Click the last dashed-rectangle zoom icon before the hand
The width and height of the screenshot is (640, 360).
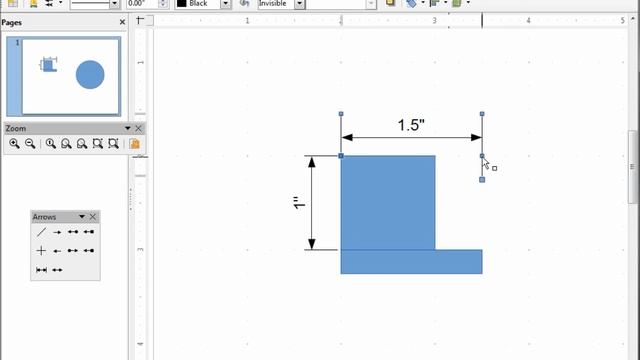(x=113, y=144)
